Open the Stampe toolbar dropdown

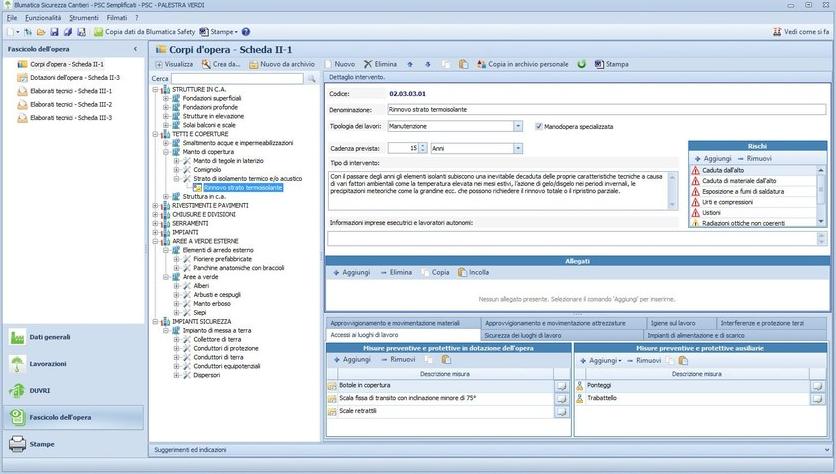click(219, 32)
